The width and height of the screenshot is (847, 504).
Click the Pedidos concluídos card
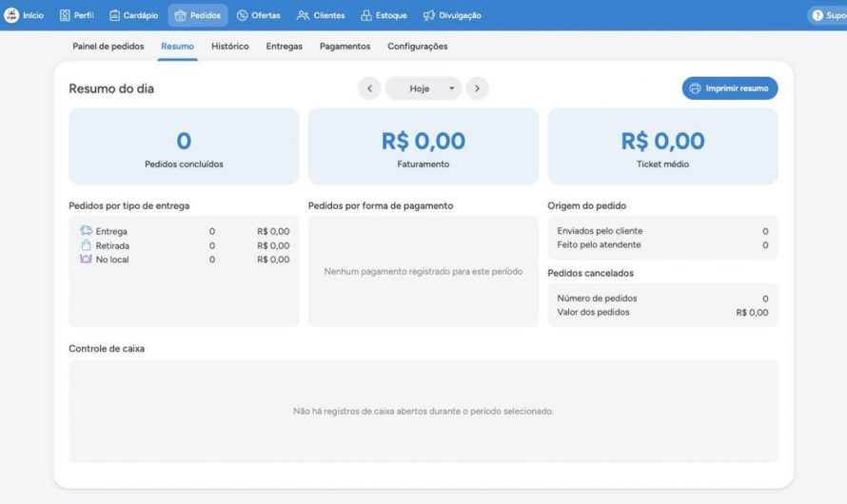click(184, 146)
